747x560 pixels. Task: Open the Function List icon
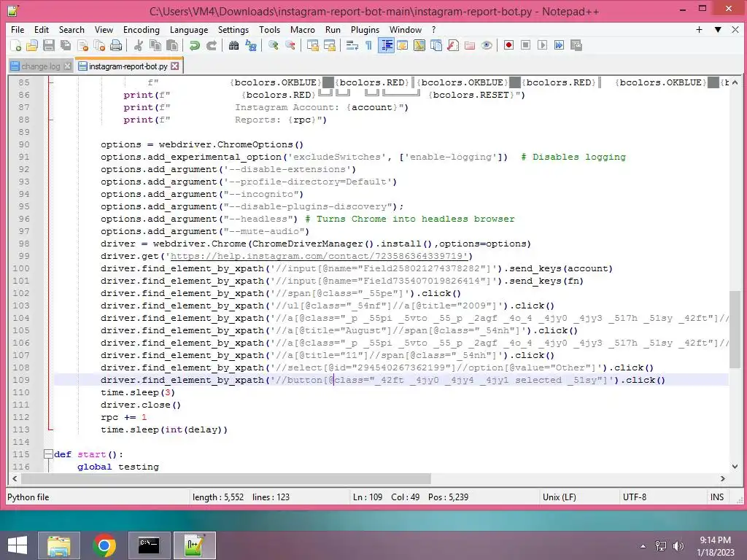point(453,45)
